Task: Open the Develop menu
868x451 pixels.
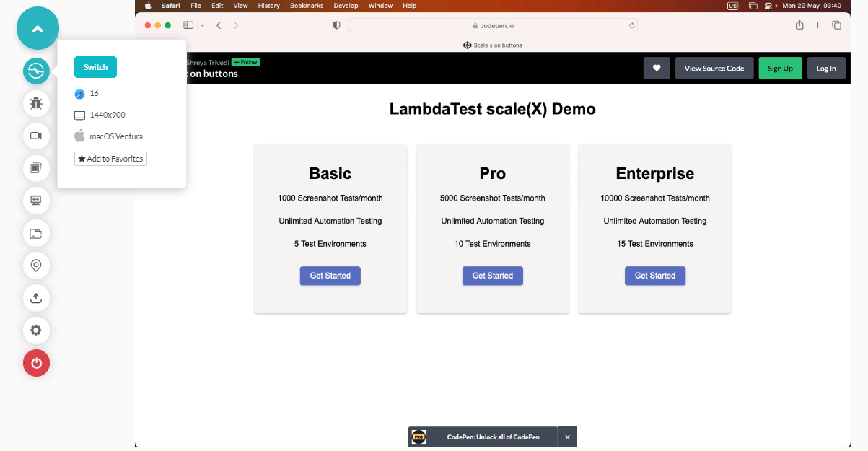Action: coord(346,5)
